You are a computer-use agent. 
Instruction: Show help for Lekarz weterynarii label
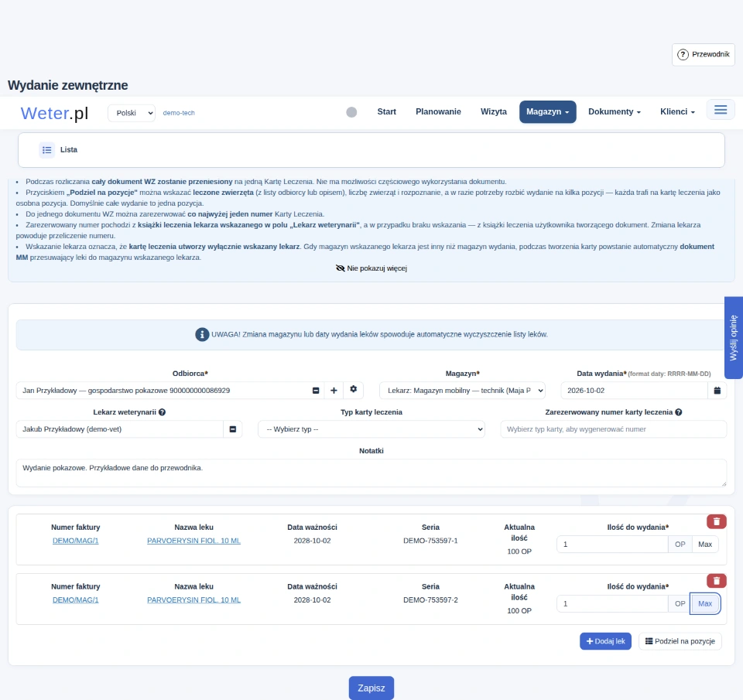coord(162,412)
